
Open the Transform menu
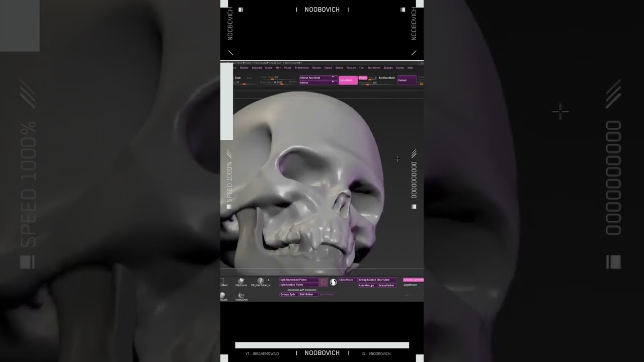point(374,67)
